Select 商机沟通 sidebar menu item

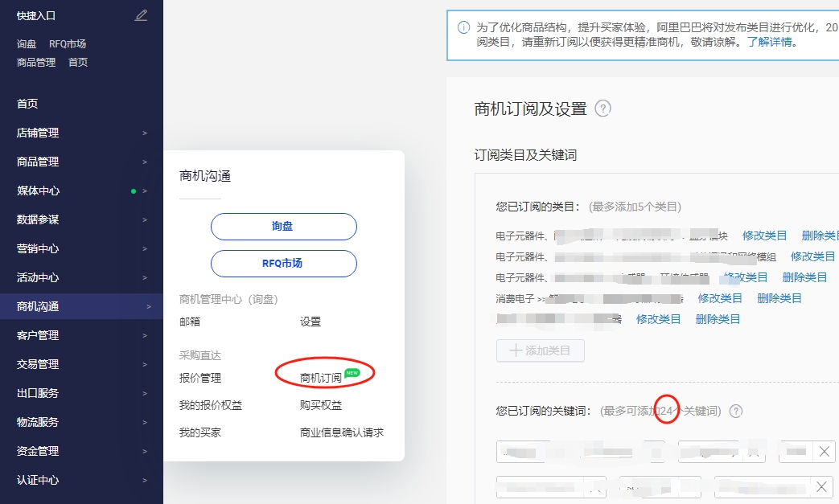(81, 306)
